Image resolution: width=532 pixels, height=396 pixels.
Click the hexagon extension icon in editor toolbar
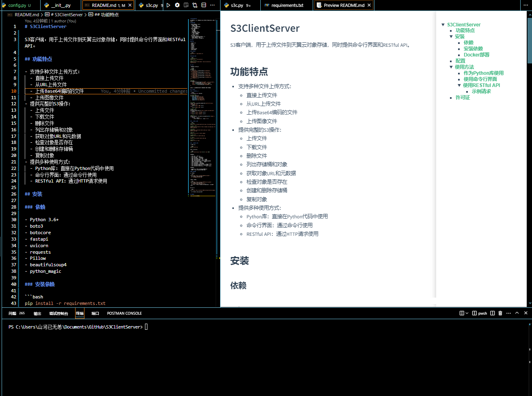[x=177, y=5]
